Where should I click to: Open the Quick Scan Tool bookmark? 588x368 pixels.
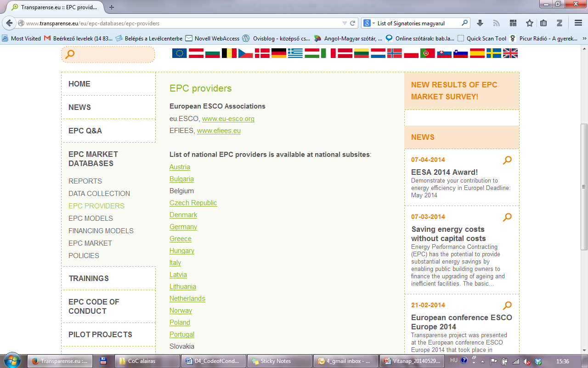click(482, 39)
